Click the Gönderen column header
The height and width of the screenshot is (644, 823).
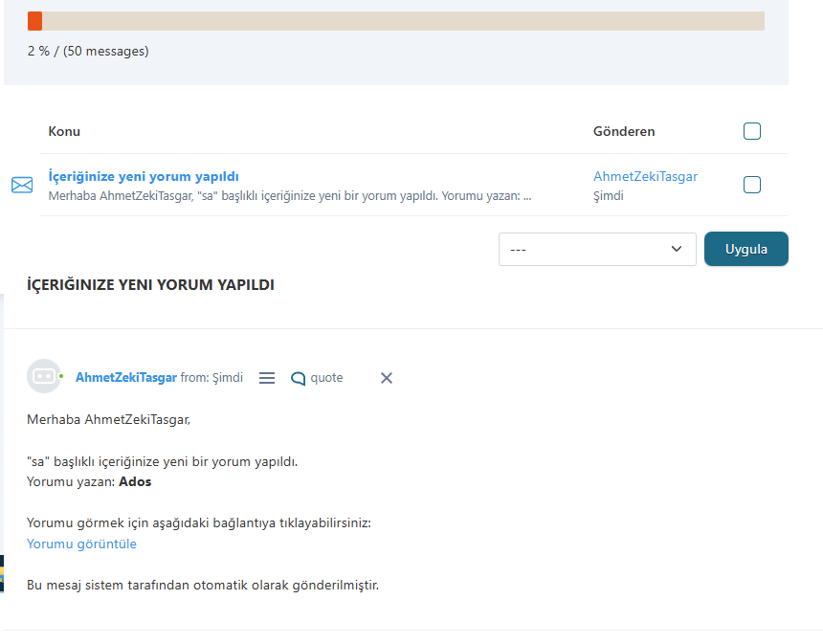point(624,131)
